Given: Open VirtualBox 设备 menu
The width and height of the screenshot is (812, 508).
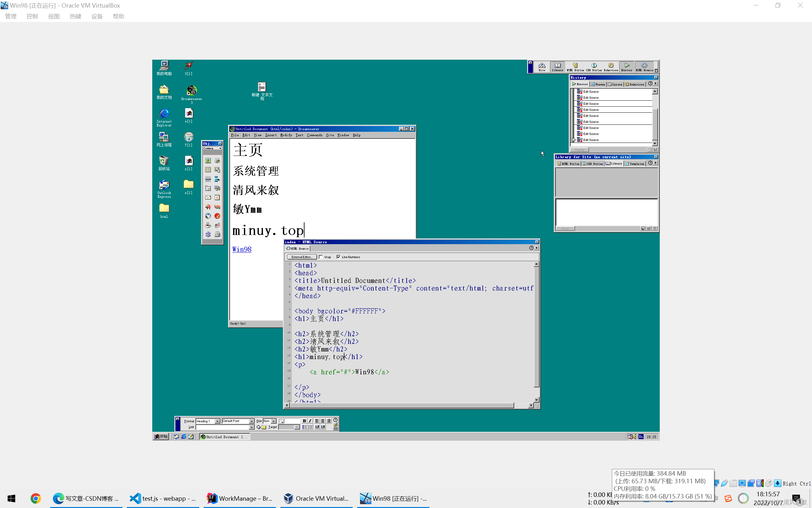Looking at the screenshot, I should (97, 17).
